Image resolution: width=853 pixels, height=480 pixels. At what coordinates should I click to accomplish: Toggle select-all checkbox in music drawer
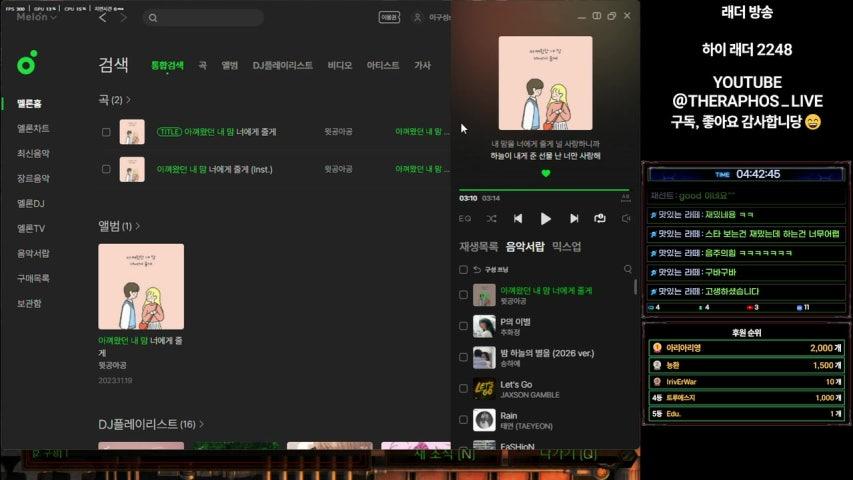463,269
